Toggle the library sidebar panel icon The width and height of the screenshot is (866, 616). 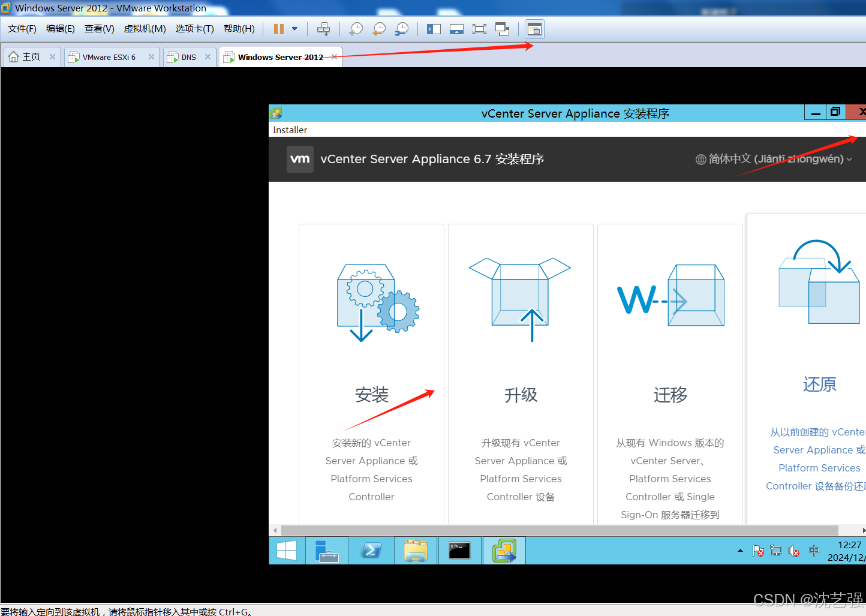(x=434, y=29)
